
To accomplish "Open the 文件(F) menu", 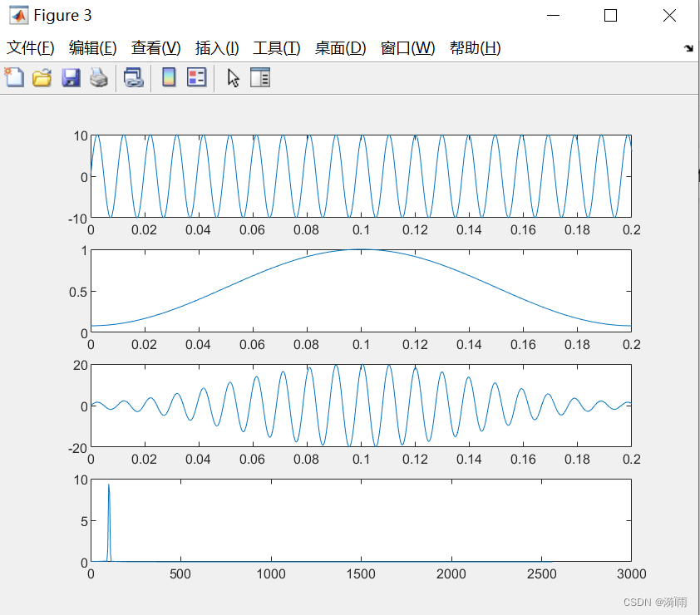I will pos(31,47).
